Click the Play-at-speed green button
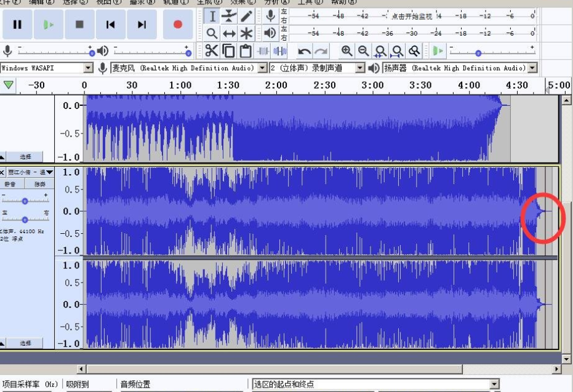Viewport: 573px width, 392px height. (x=438, y=51)
